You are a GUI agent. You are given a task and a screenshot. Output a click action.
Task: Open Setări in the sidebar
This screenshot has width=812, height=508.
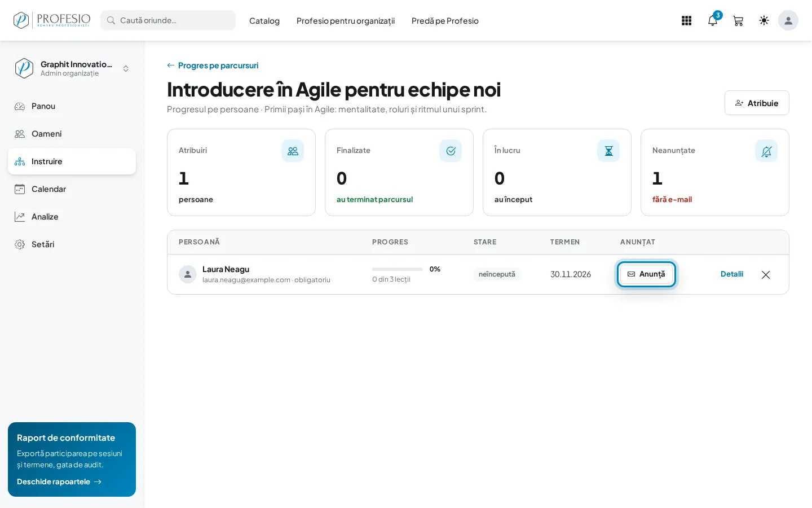tap(72, 244)
